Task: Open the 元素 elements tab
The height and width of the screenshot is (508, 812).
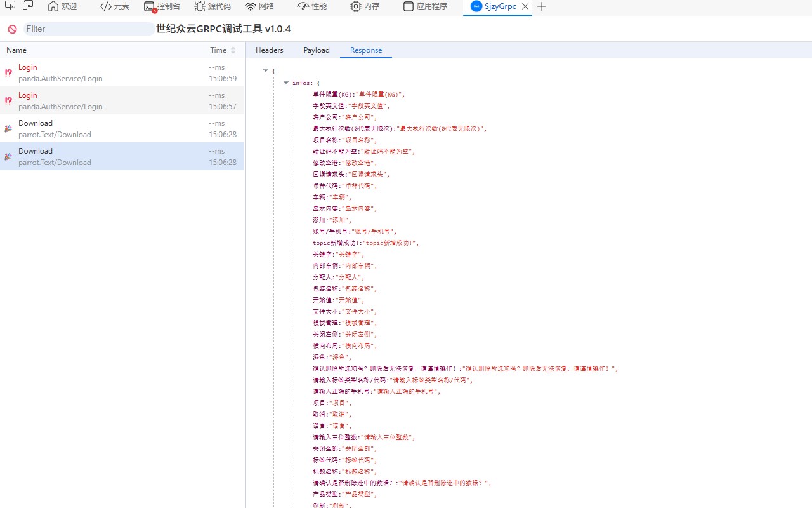Action: 115,6
